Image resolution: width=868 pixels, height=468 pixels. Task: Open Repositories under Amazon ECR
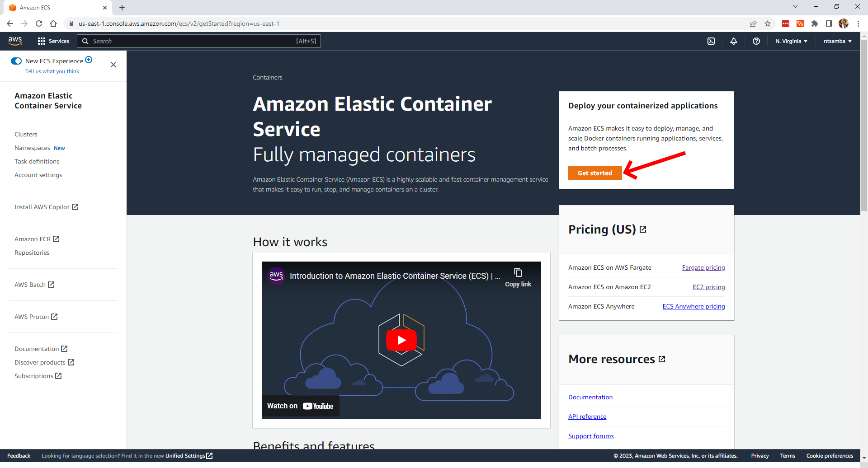click(x=32, y=253)
